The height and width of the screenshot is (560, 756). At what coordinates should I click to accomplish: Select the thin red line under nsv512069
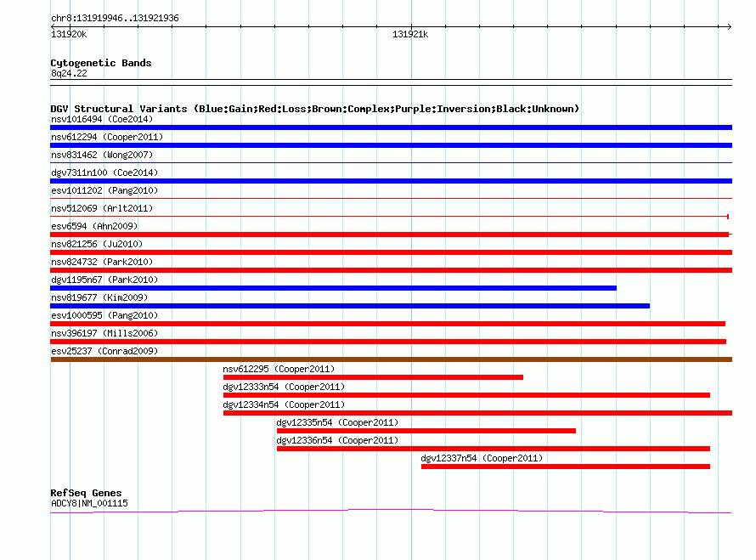390,216
